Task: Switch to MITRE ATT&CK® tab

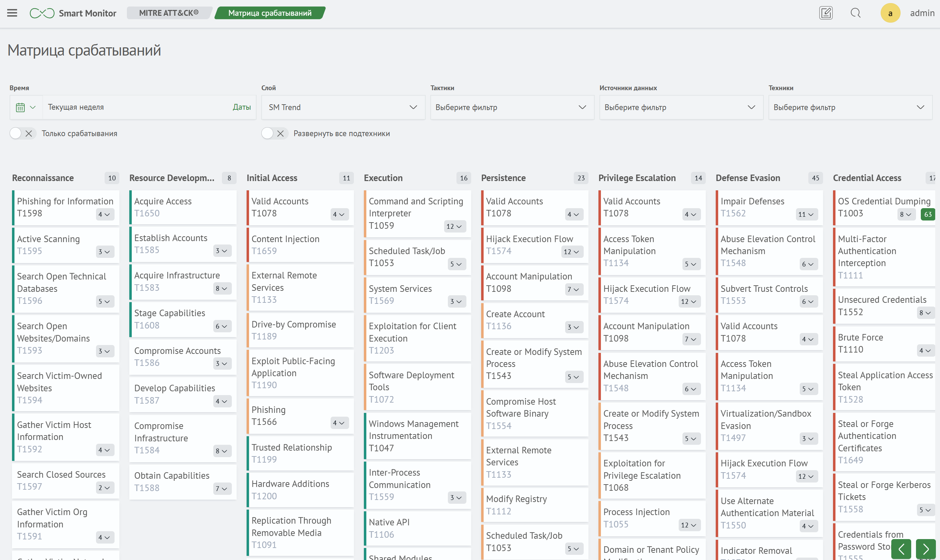Action: [x=168, y=13]
